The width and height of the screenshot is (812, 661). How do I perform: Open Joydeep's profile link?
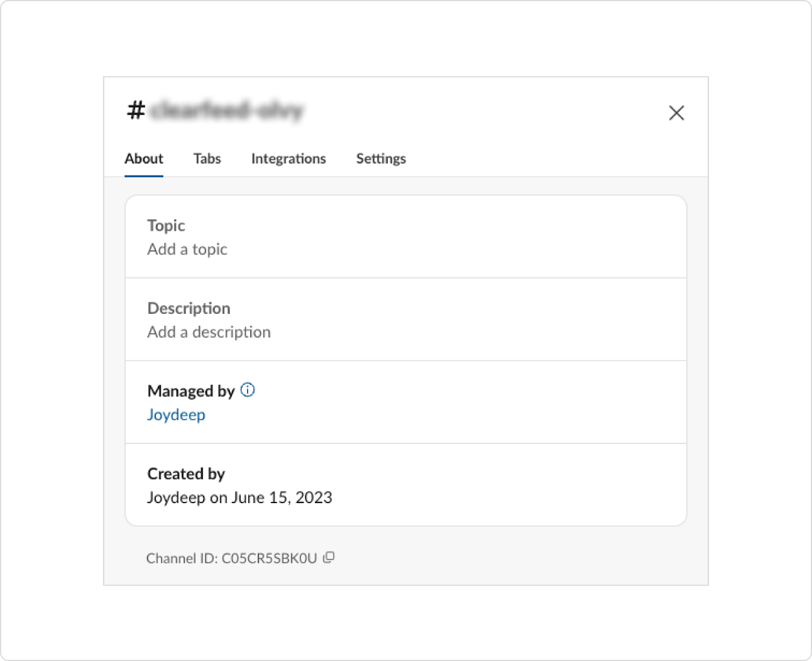(176, 414)
